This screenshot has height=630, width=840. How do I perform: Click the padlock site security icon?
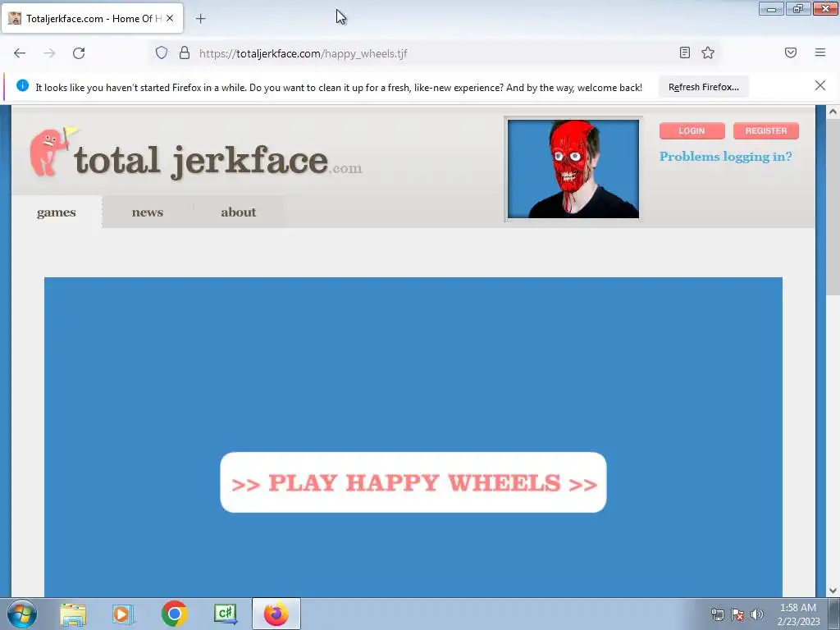click(185, 52)
